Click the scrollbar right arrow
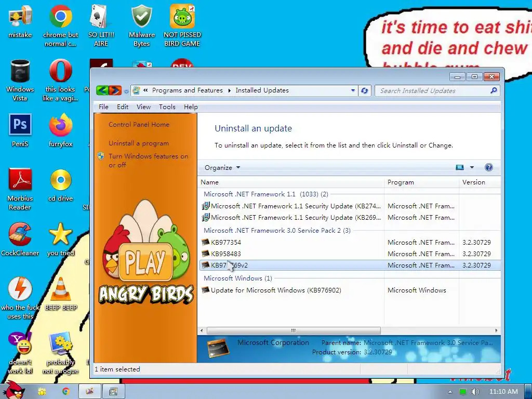Viewport: 532px width, 399px height. (x=496, y=330)
